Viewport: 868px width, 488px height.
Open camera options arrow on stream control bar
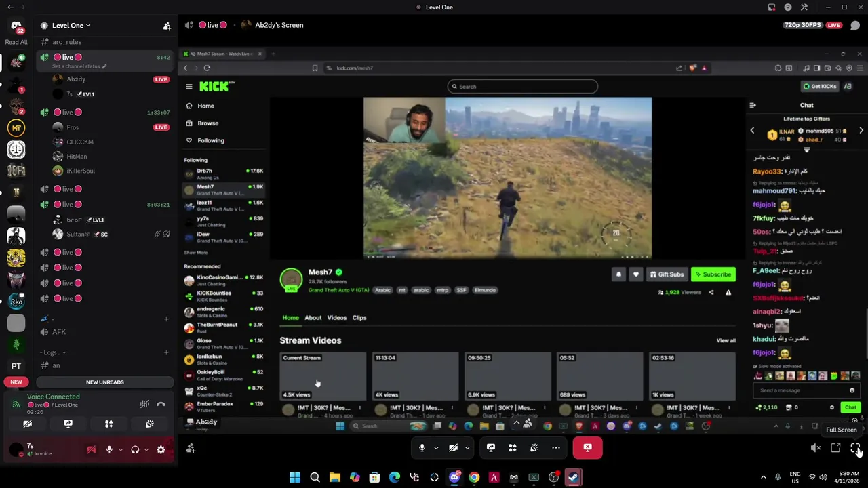pos(467,447)
